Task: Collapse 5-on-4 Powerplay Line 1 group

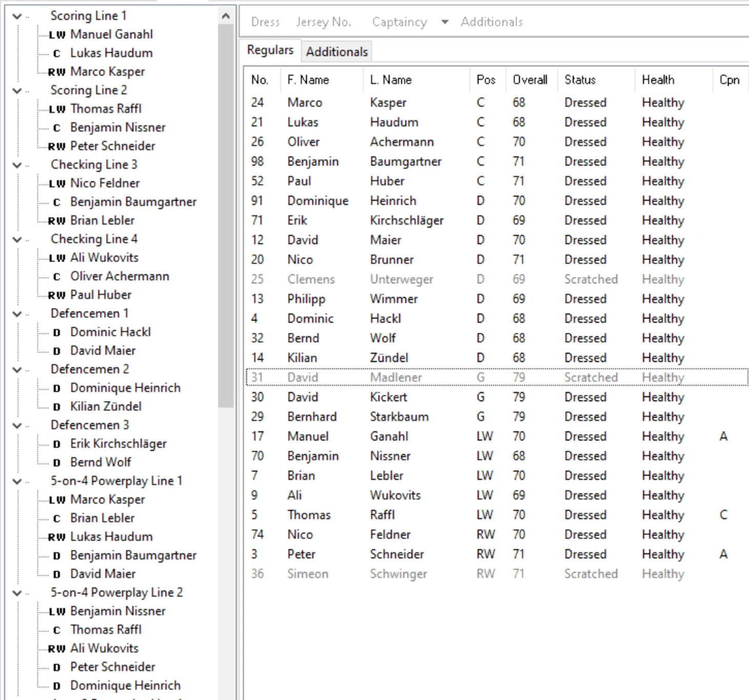Action: click(17, 482)
